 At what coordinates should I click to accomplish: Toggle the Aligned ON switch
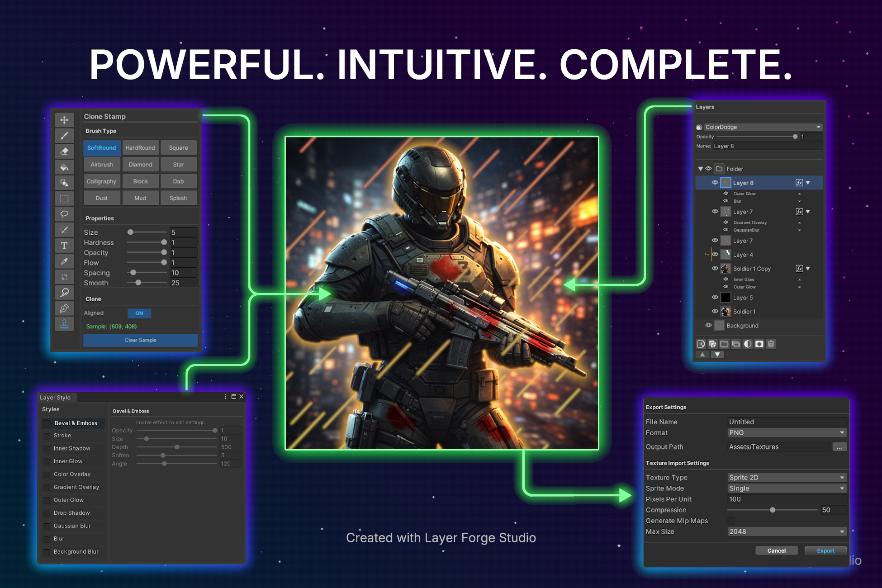pyautogui.click(x=139, y=313)
